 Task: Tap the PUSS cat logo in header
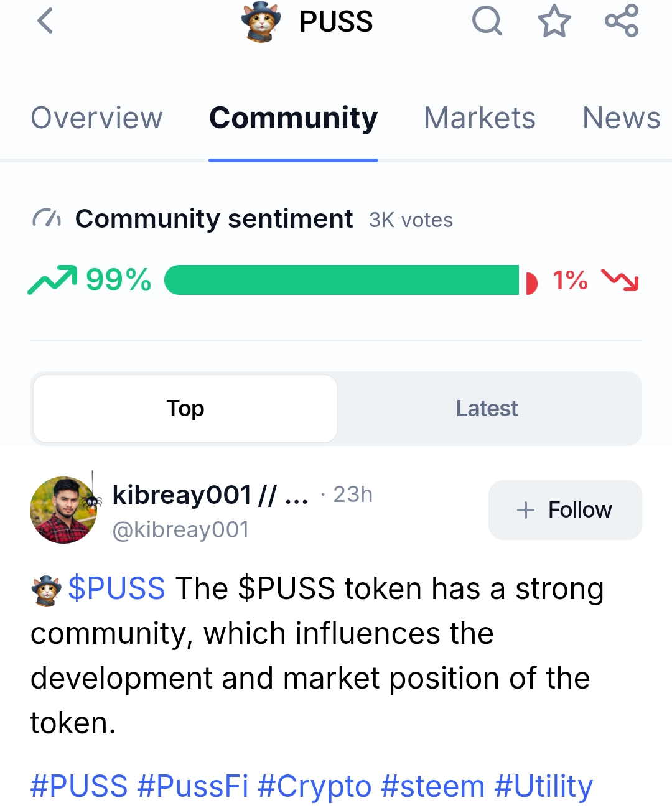tap(261, 22)
